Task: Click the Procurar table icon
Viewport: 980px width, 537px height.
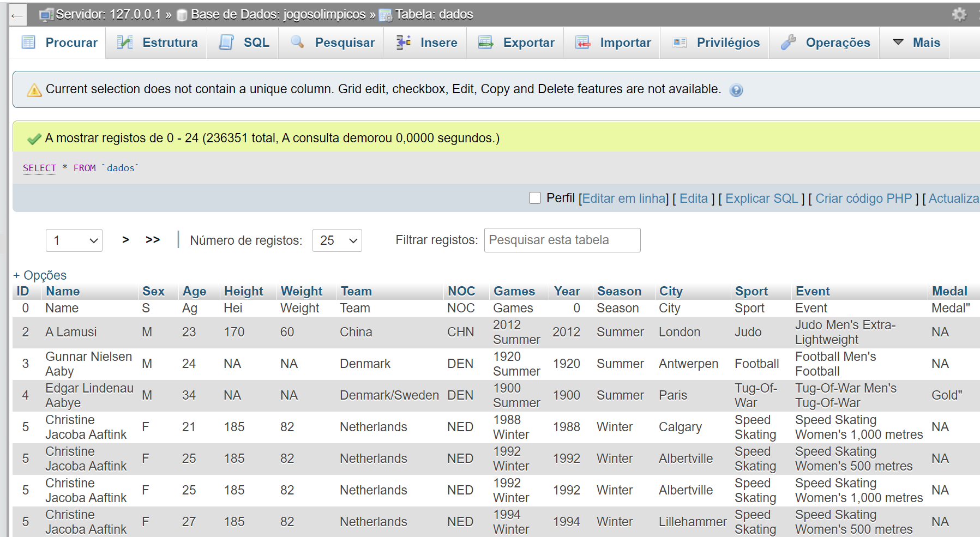Action: [28, 43]
